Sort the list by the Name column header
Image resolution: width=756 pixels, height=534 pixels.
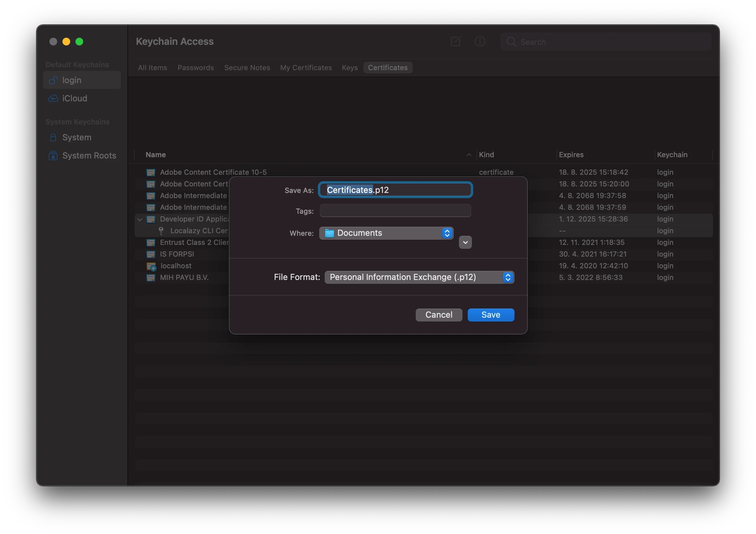point(156,155)
